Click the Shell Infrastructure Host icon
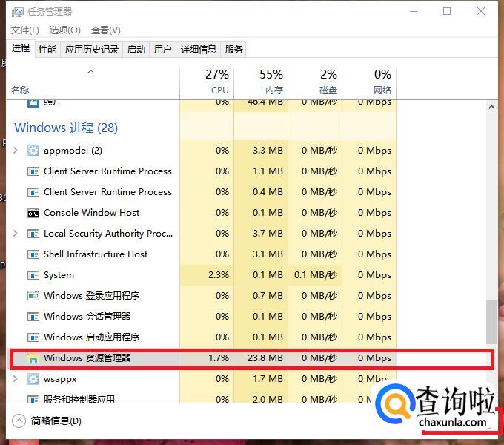The image size is (504, 445). [x=33, y=254]
